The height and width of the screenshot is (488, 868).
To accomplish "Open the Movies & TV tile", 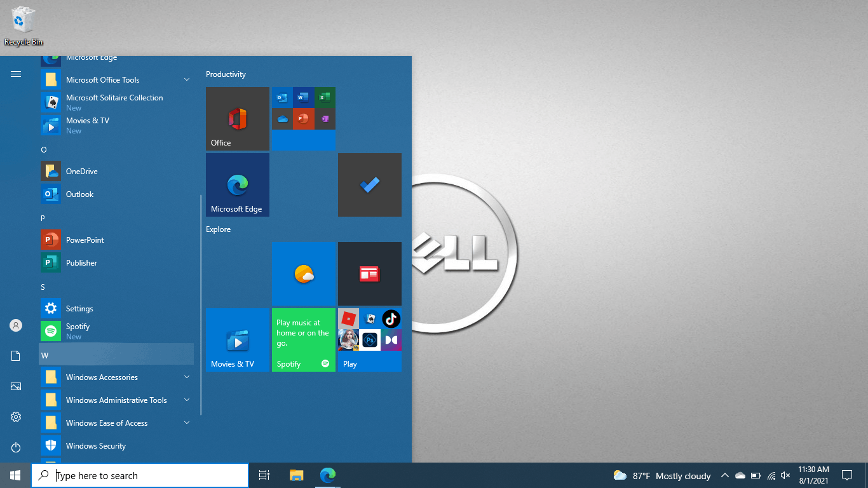I will tap(238, 340).
